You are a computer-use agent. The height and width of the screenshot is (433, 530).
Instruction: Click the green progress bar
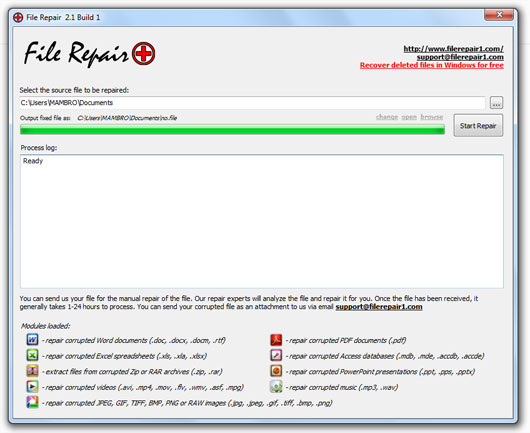(x=232, y=129)
